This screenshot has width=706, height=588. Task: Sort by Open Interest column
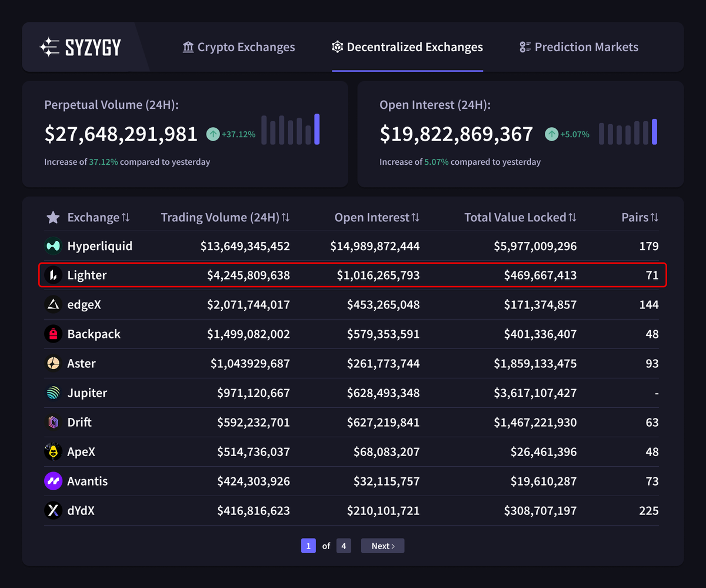click(x=377, y=217)
